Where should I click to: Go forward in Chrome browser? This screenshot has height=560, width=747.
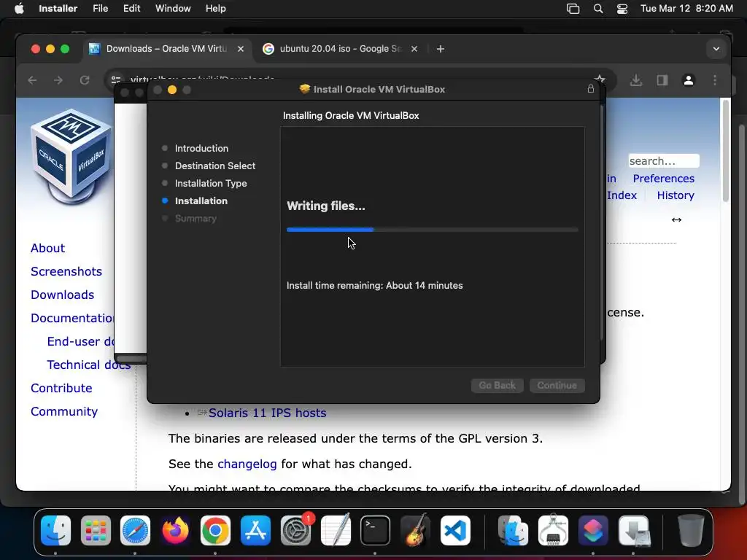pos(58,80)
